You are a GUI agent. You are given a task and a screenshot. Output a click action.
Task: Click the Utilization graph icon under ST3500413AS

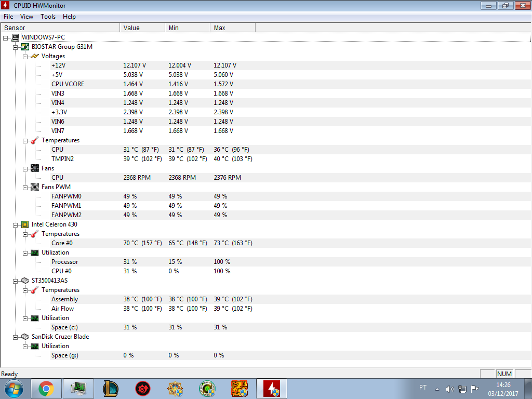point(35,318)
